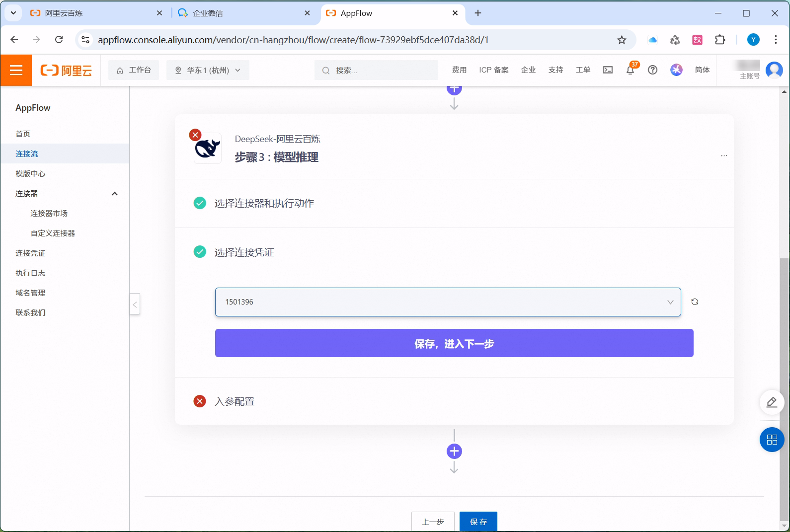
Task: Open the 企业 menu
Action: pyautogui.click(x=528, y=70)
